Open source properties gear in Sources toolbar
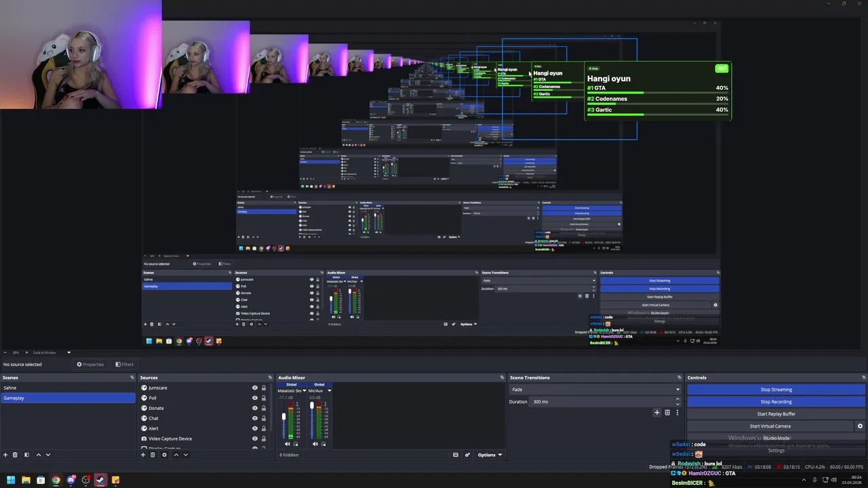868x488 pixels. pos(164,455)
